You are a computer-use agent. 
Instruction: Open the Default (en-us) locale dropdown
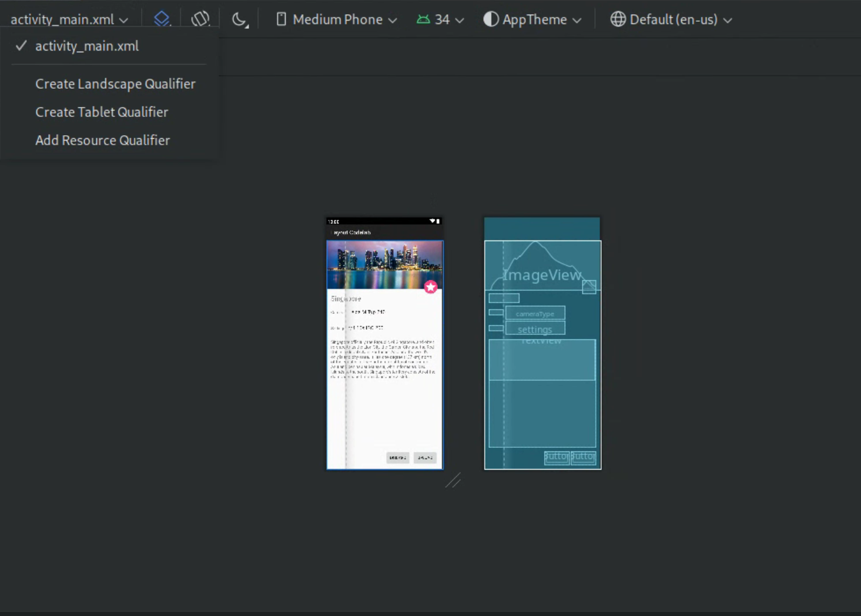coord(671,19)
